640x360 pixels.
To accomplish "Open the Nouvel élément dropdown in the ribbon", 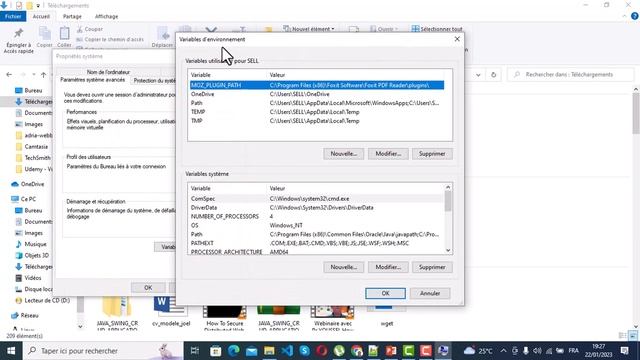I will point(309,29).
